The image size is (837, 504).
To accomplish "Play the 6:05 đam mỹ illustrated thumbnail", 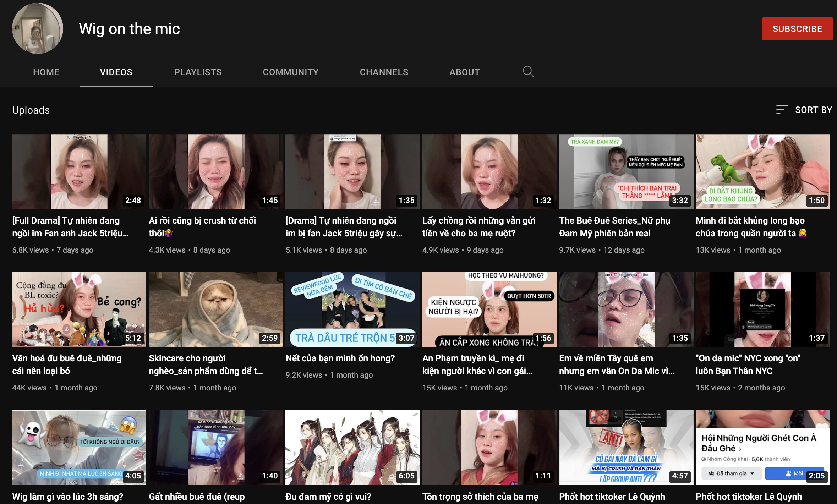I will [x=352, y=447].
